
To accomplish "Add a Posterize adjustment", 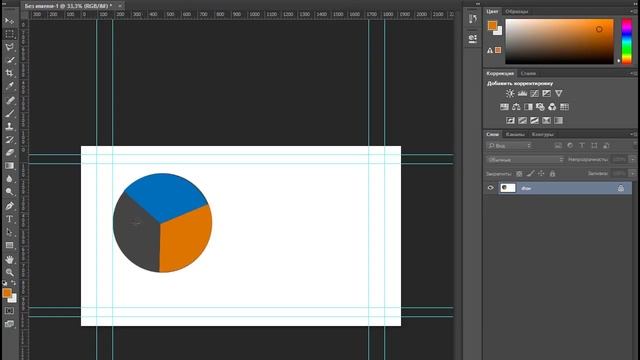I will [x=522, y=120].
